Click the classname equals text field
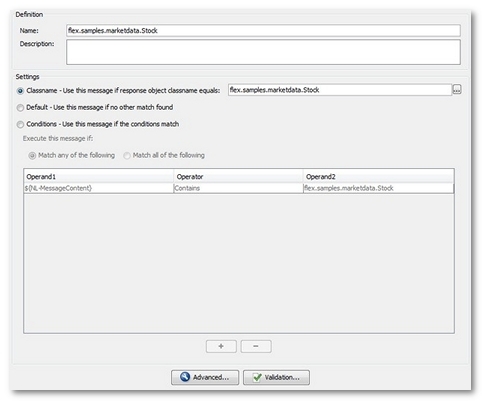 tap(340, 90)
